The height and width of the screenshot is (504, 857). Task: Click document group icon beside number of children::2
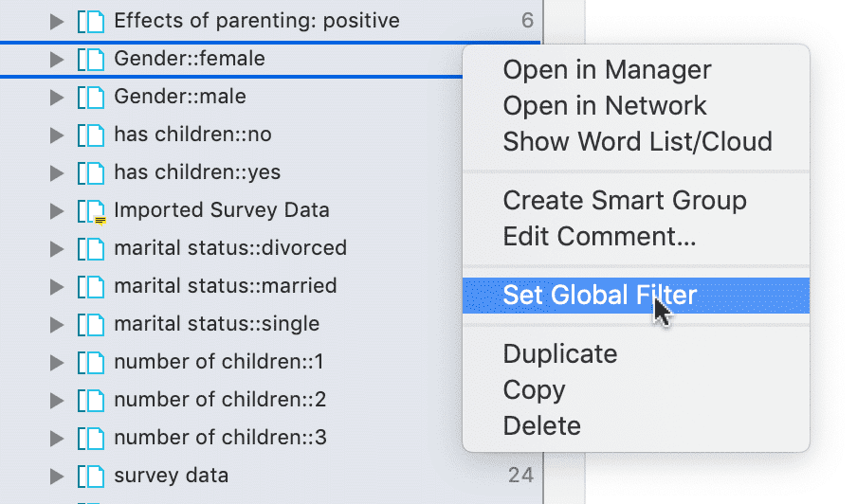click(91, 400)
